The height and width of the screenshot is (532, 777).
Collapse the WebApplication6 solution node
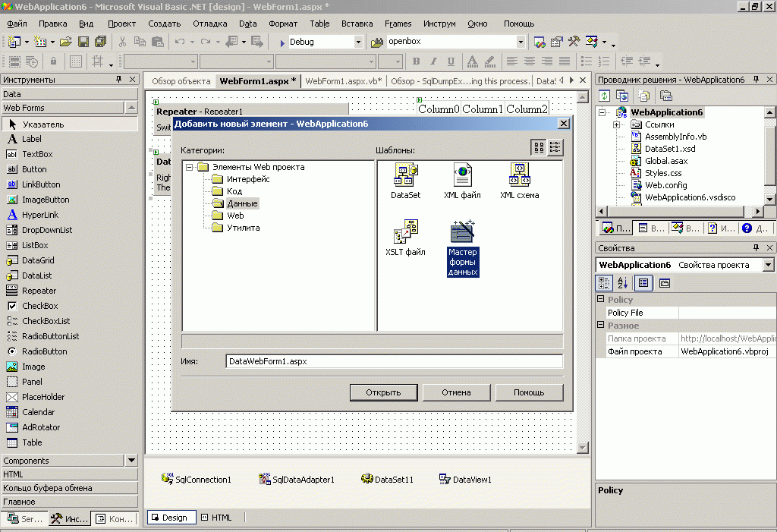pos(602,112)
